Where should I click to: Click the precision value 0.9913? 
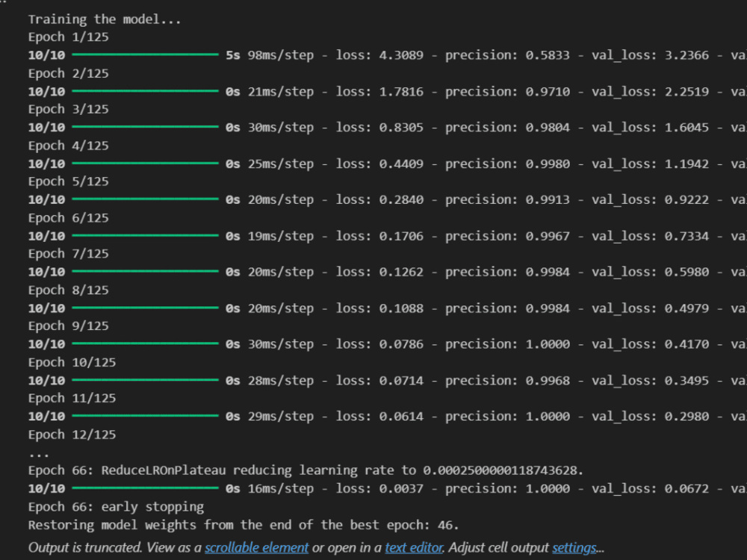tap(548, 199)
